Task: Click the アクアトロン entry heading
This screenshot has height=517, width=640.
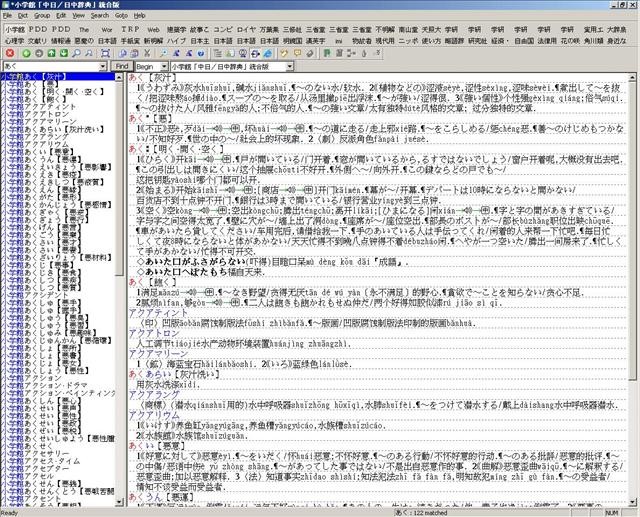Action: tap(154, 333)
